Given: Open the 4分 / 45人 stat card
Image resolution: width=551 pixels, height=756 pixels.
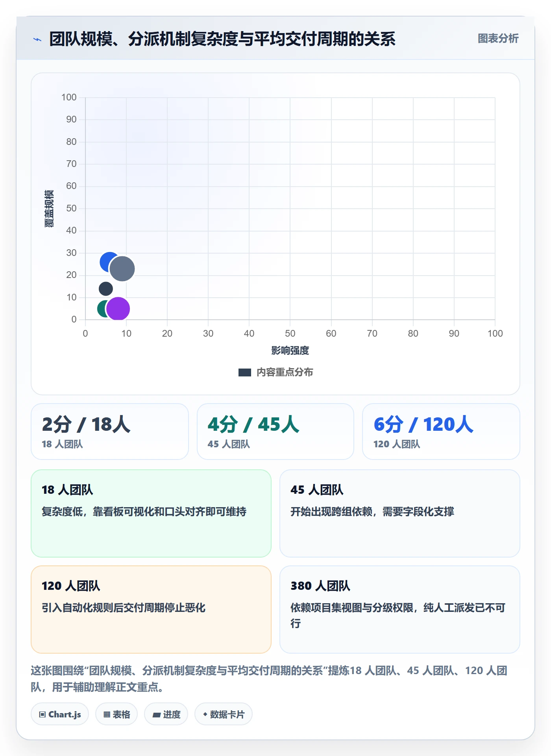Looking at the screenshot, I should (x=275, y=431).
